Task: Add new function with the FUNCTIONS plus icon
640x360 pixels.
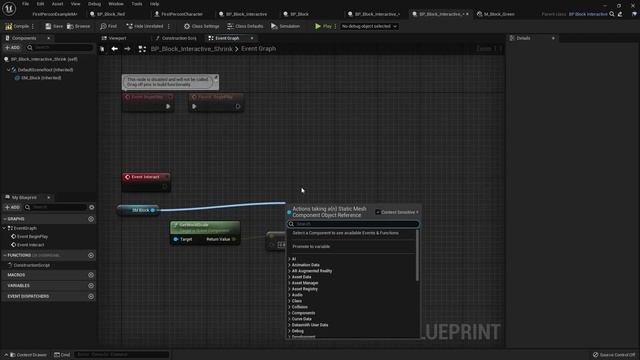Action: point(91,256)
